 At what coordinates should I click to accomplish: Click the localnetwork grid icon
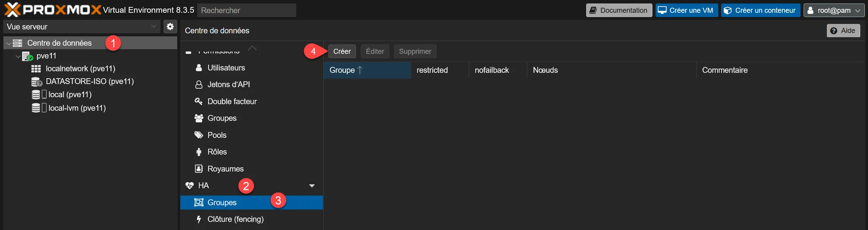(36, 69)
